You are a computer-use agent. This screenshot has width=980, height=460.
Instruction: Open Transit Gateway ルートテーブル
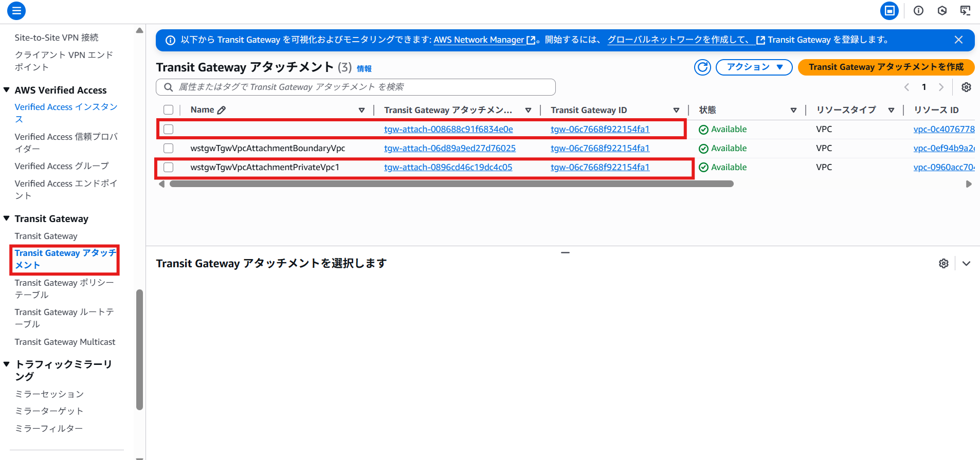pyautogui.click(x=64, y=318)
